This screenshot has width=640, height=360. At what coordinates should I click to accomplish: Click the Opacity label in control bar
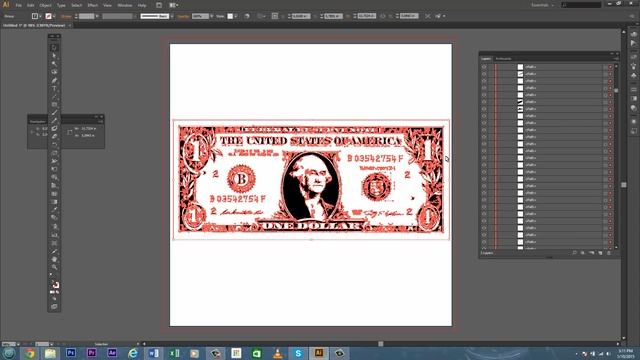[183, 16]
